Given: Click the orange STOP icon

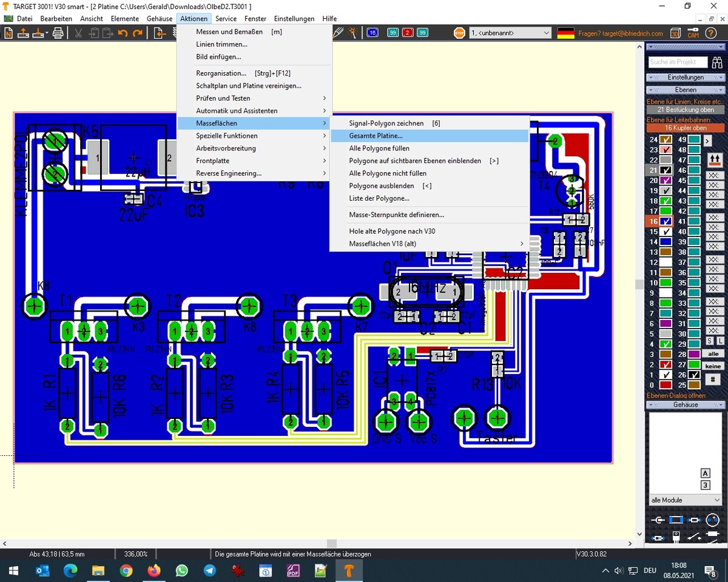Looking at the screenshot, I should coord(460,33).
